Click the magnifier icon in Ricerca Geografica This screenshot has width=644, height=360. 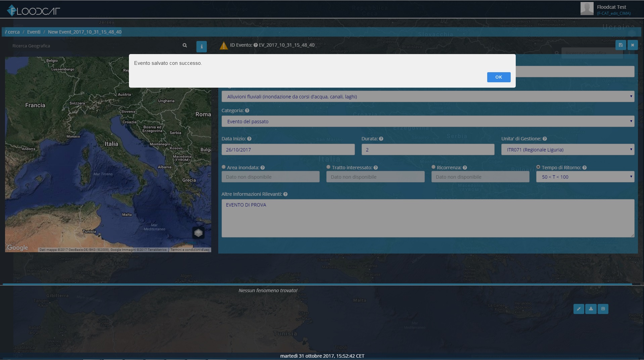tap(185, 45)
